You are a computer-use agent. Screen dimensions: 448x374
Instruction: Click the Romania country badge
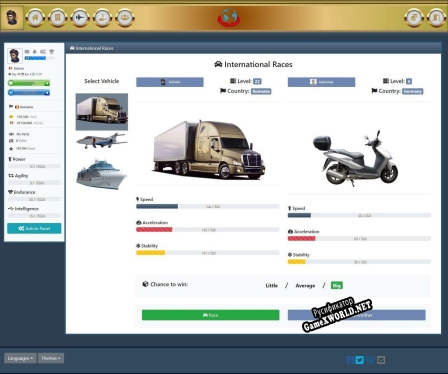point(261,91)
